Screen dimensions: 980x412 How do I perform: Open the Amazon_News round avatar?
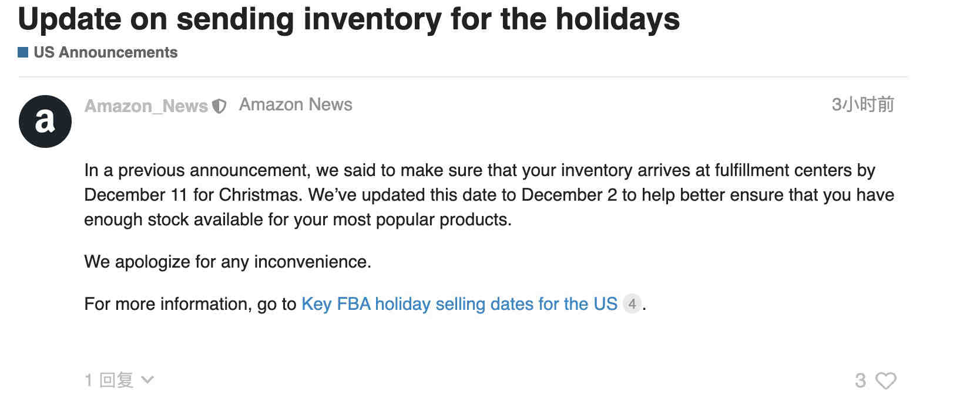coord(45,121)
